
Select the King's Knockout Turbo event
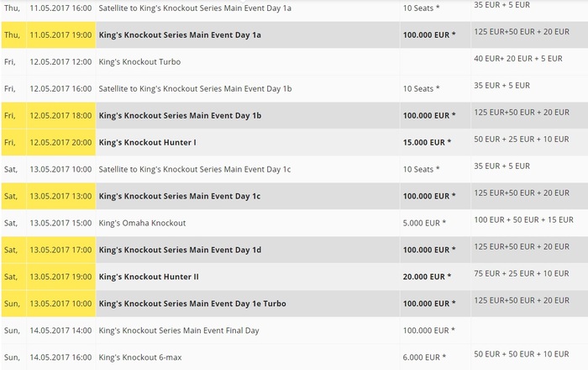click(139, 61)
